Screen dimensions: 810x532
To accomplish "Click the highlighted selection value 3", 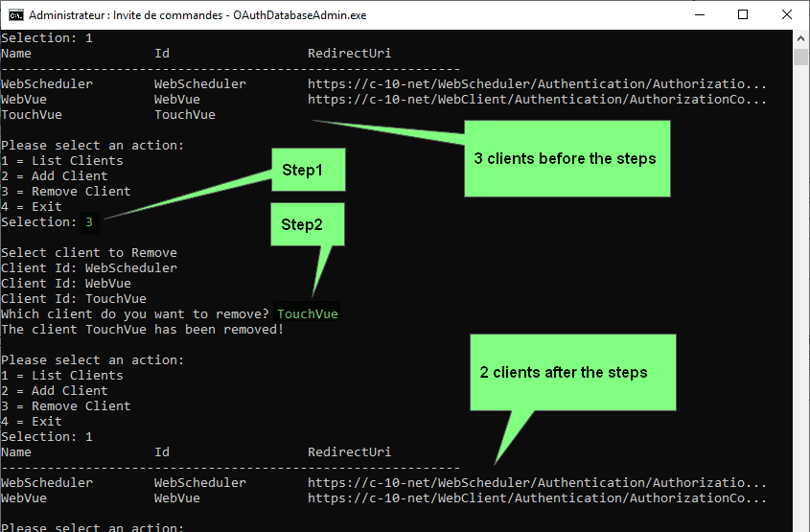I will [89, 222].
